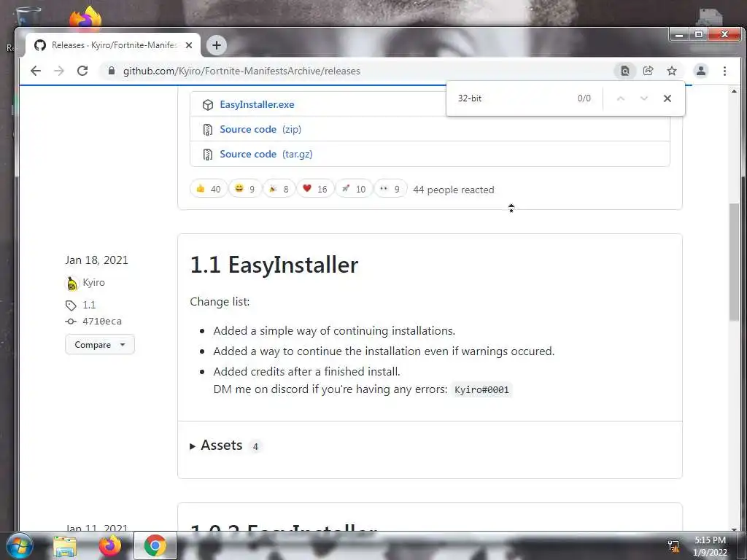Open commit 4710eca
Image resolution: width=747 pixels, height=560 pixels.
point(102,322)
